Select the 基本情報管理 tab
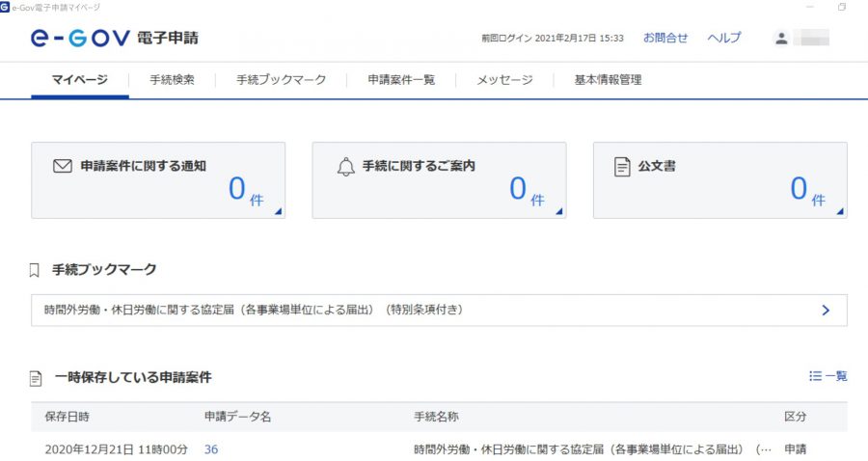This screenshot has width=868, height=461. click(608, 80)
